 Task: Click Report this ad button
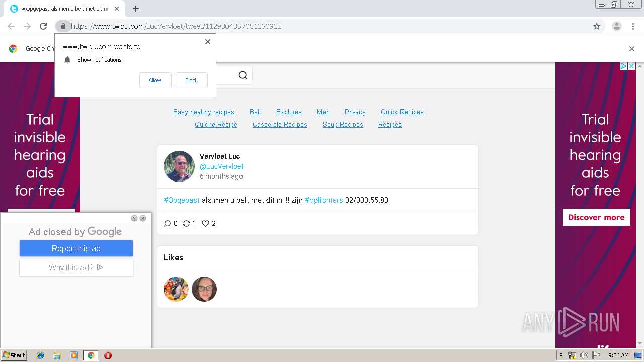(76, 248)
